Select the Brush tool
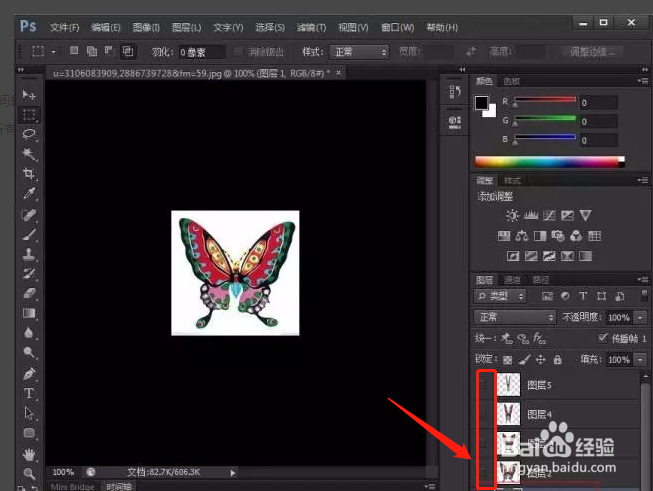The width and height of the screenshot is (653, 491). coord(29,234)
